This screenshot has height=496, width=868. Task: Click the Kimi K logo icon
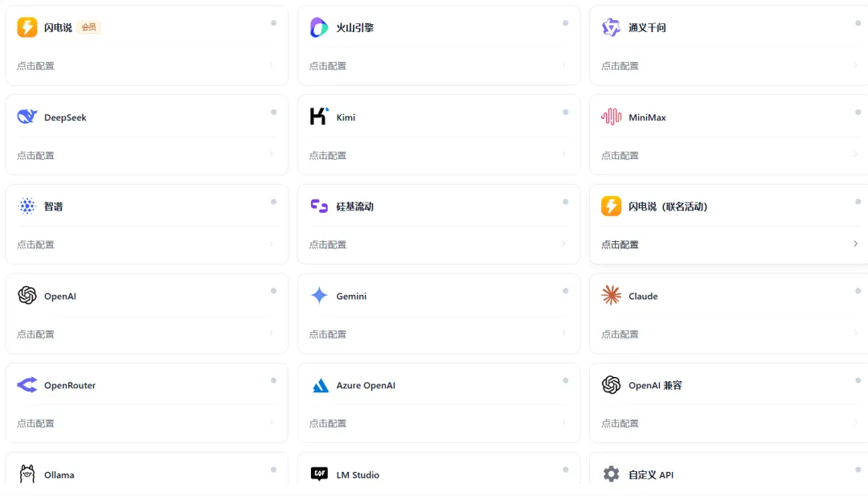click(x=319, y=117)
